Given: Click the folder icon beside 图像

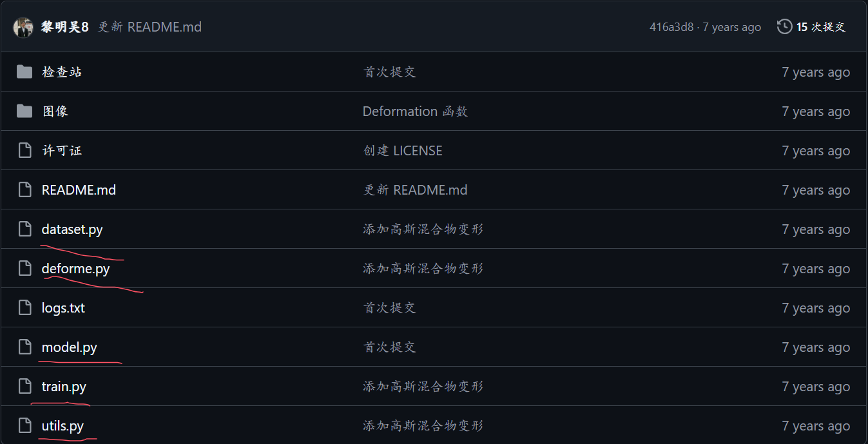Looking at the screenshot, I should (24, 111).
